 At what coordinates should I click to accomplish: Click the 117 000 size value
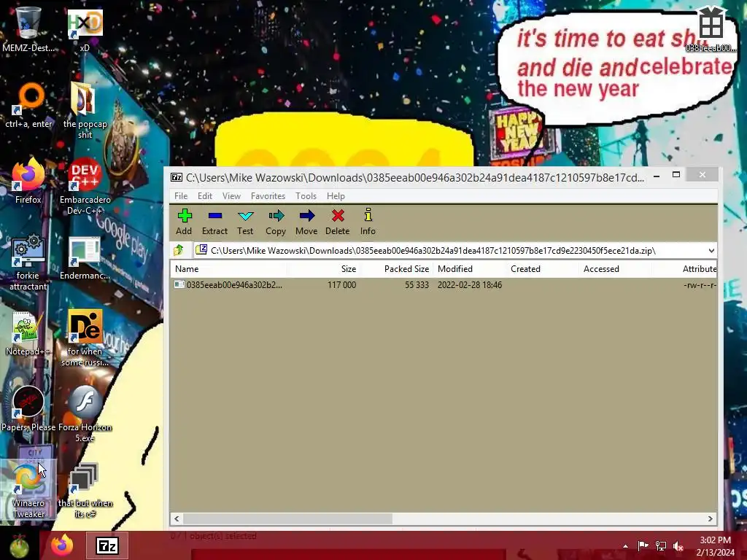pos(341,285)
